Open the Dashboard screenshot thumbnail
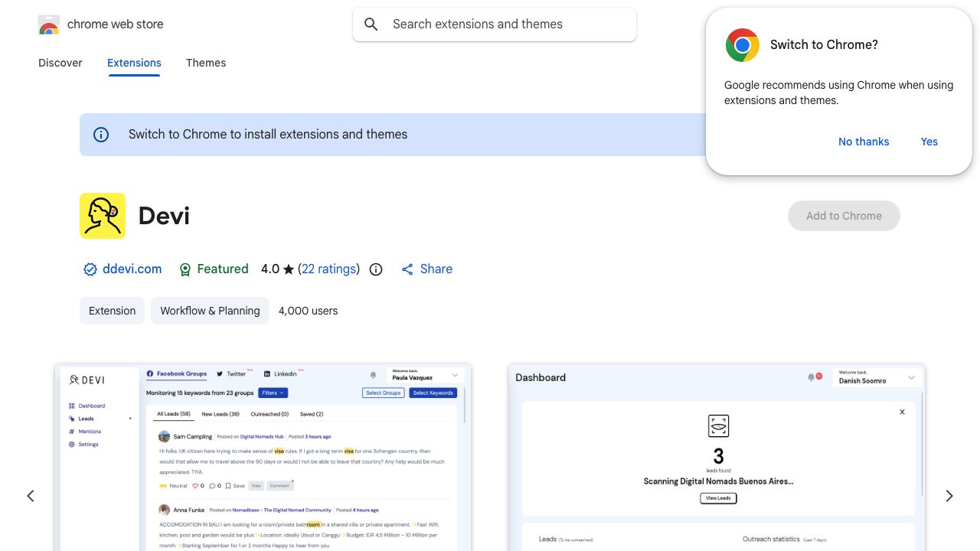This screenshot has height=551, width=980. click(717, 458)
